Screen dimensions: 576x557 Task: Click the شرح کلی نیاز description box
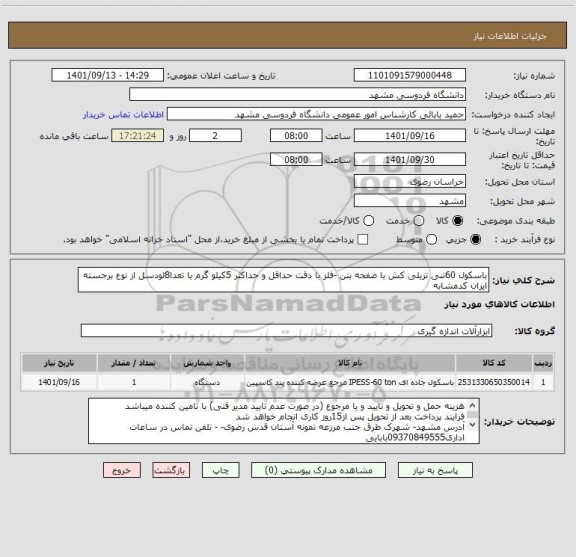284,280
